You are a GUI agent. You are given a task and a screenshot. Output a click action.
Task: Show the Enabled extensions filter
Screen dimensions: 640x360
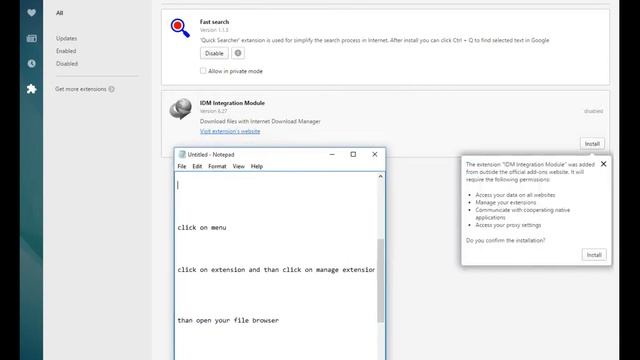click(x=66, y=51)
